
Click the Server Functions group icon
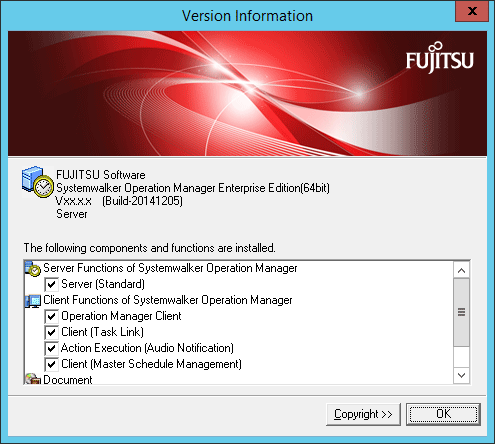pos(33,269)
